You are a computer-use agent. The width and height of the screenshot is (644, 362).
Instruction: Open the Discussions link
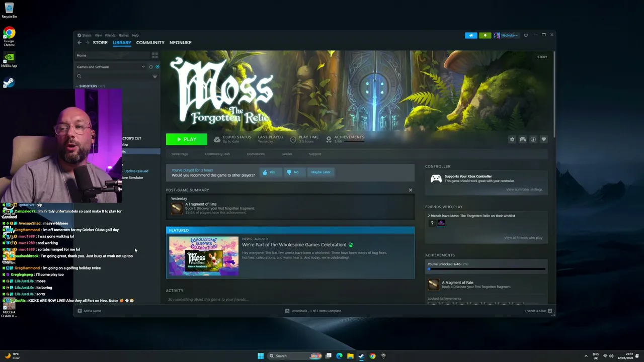click(x=256, y=154)
